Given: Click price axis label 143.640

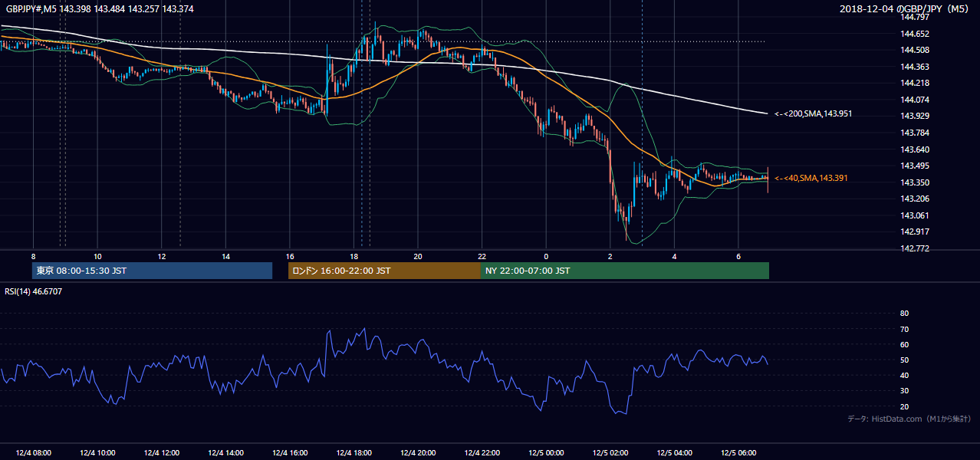Looking at the screenshot, I should (x=914, y=149).
